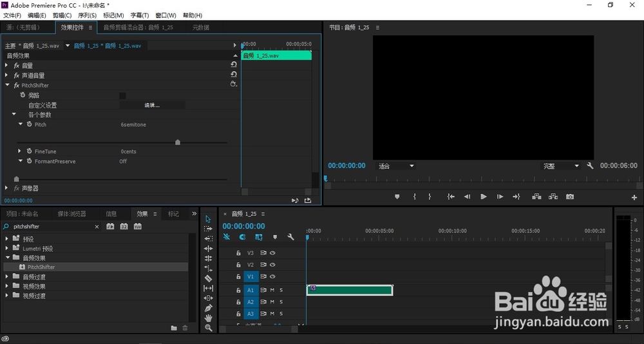Expand the 声道音量 effect
The width and height of the screenshot is (644, 344).
(x=6, y=75)
